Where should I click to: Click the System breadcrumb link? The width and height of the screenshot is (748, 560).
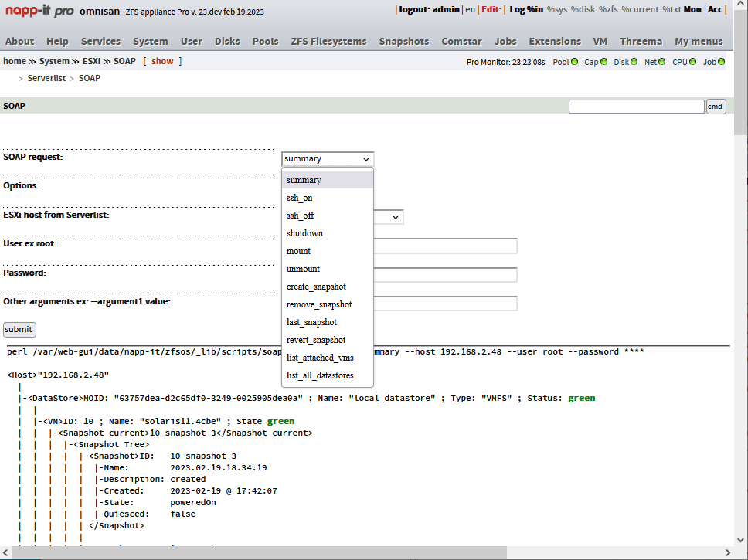pyautogui.click(x=54, y=61)
